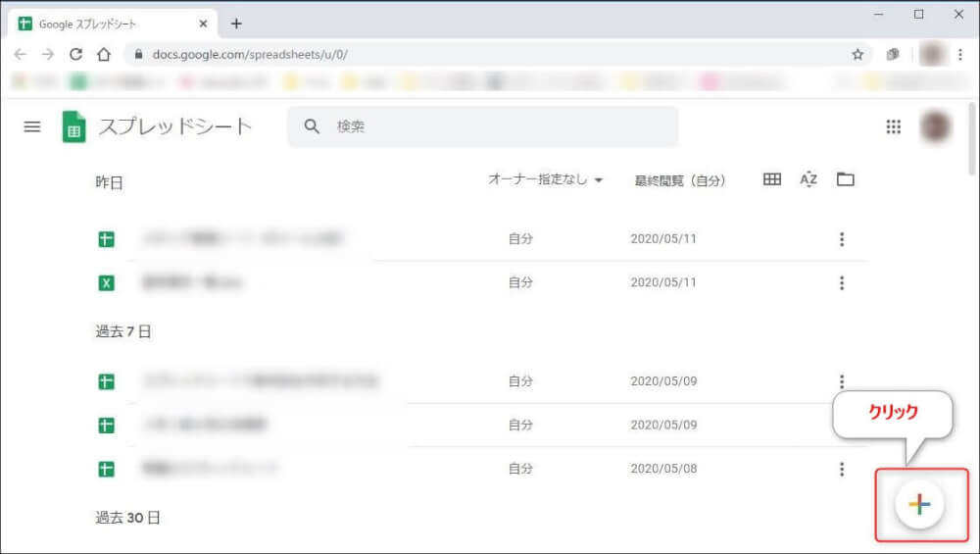Create new spreadsheet with plus button
The width and height of the screenshot is (980, 554).
click(919, 504)
